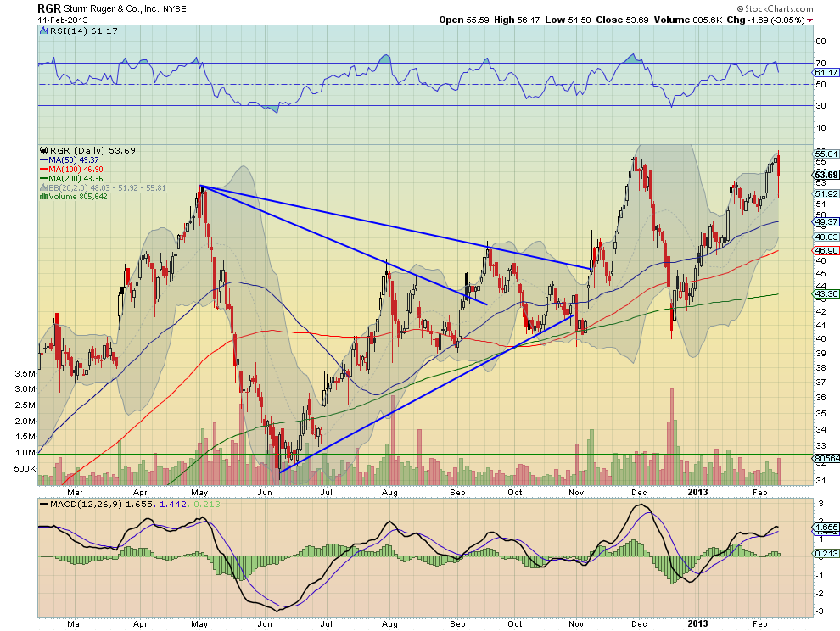Click the Aug label under the MACD panel

(x=389, y=624)
